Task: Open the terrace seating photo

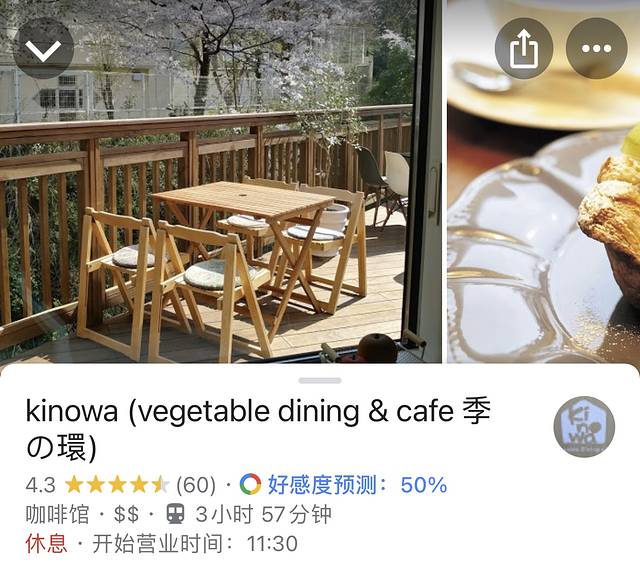Action: [220, 181]
